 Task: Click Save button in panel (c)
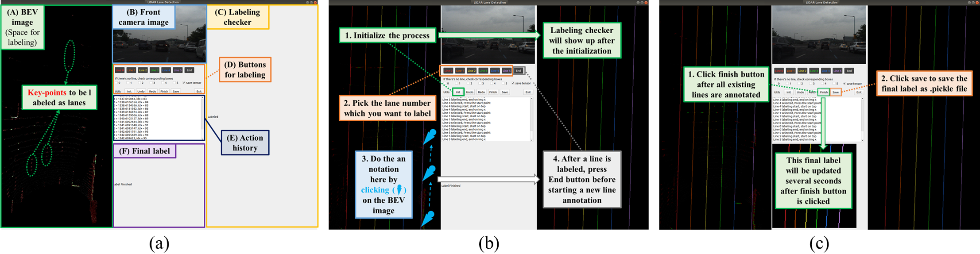point(836,92)
